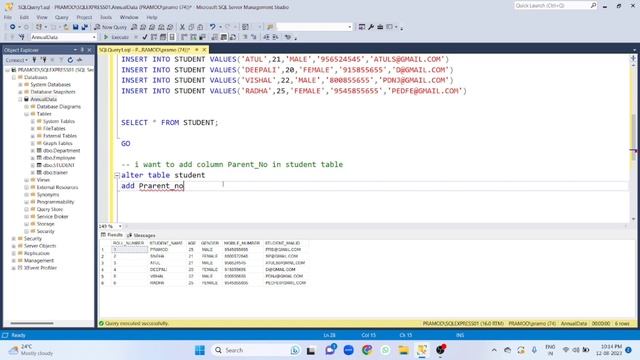Expand the Database Snapshots node

20,92
